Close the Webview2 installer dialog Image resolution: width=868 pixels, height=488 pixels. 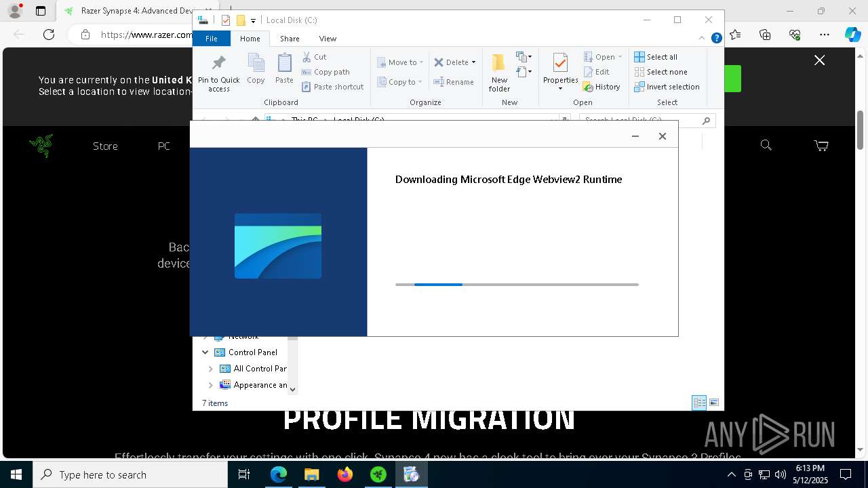[663, 136]
